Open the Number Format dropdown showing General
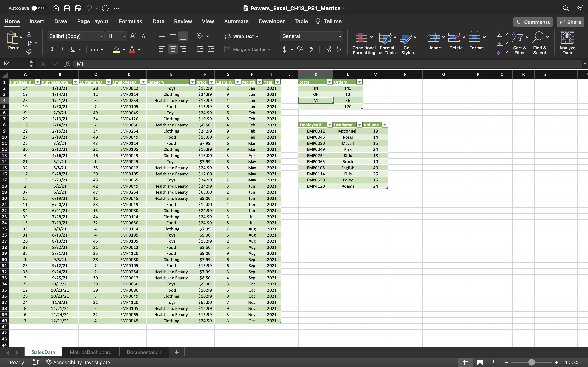588x367 pixels. [311, 36]
